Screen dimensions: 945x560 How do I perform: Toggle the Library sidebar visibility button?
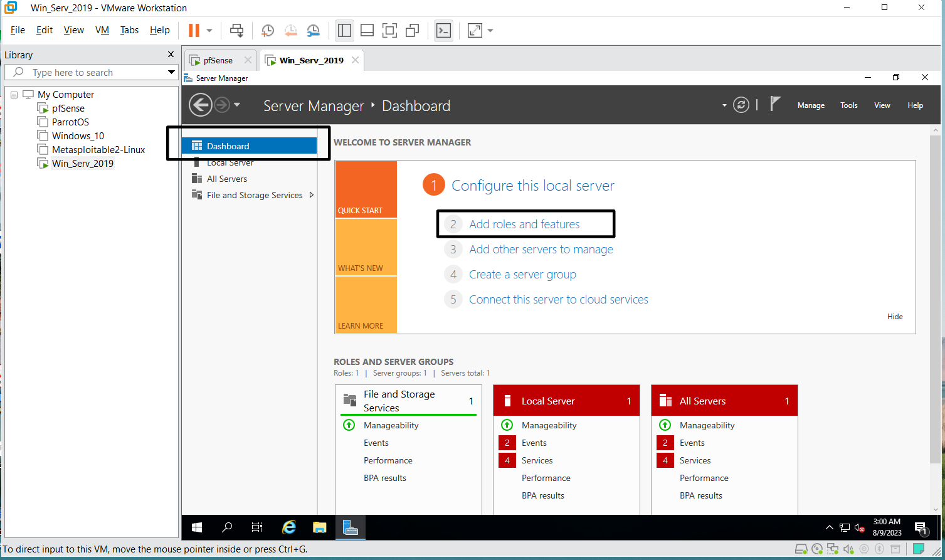344,30
